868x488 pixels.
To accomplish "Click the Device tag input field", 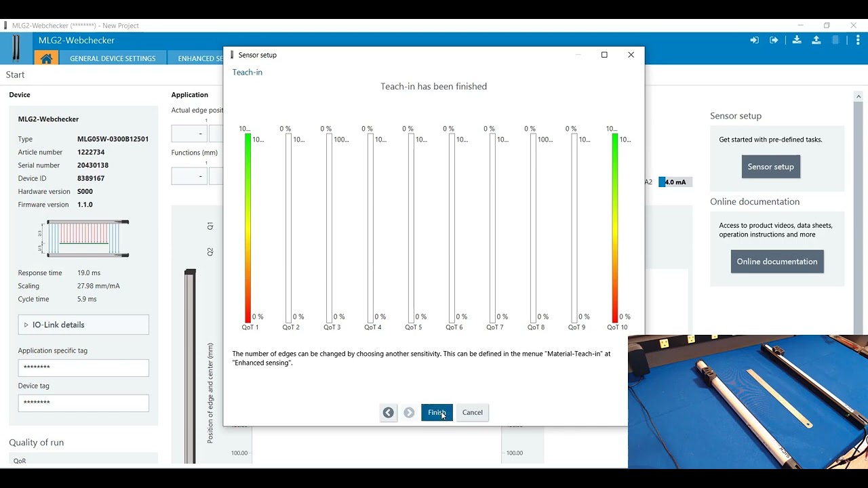I will 83,403.
